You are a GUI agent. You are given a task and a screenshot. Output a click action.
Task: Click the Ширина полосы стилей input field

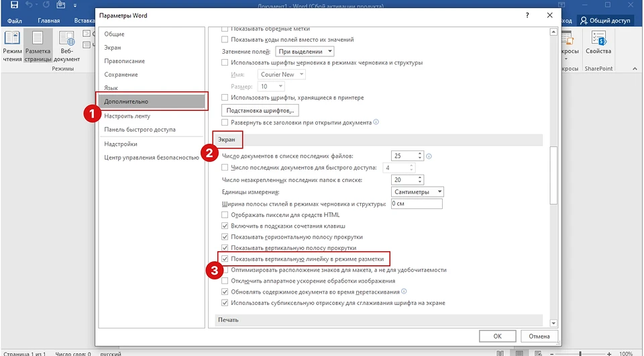(416, 204)
